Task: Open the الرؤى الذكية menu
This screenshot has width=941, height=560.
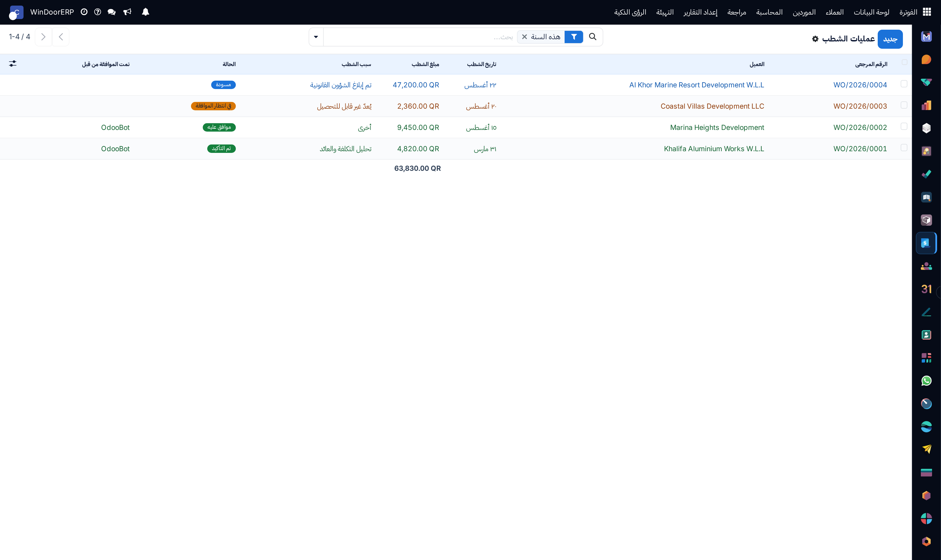Action: (x=630, y=12)
